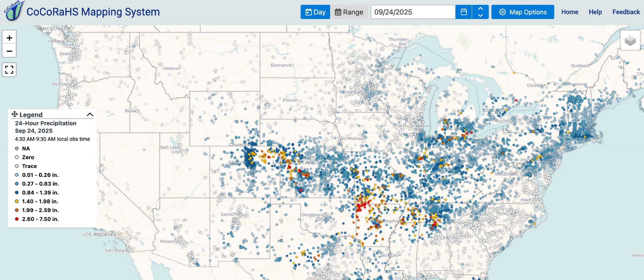644x280 pixels.
Task: Switch to Day mode
Action: [x=315, y=12]
